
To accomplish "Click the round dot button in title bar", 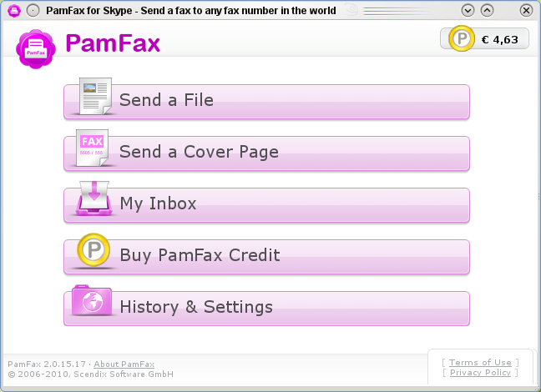I will 33,11.
